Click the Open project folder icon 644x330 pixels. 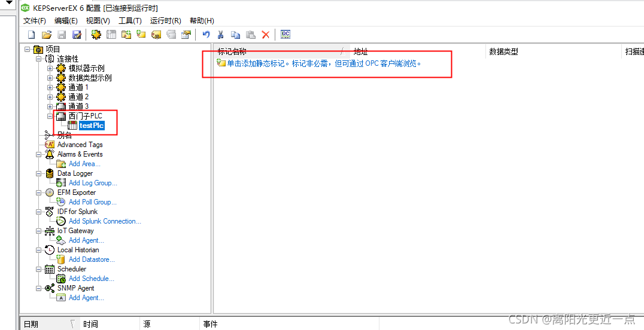(47, 35)
